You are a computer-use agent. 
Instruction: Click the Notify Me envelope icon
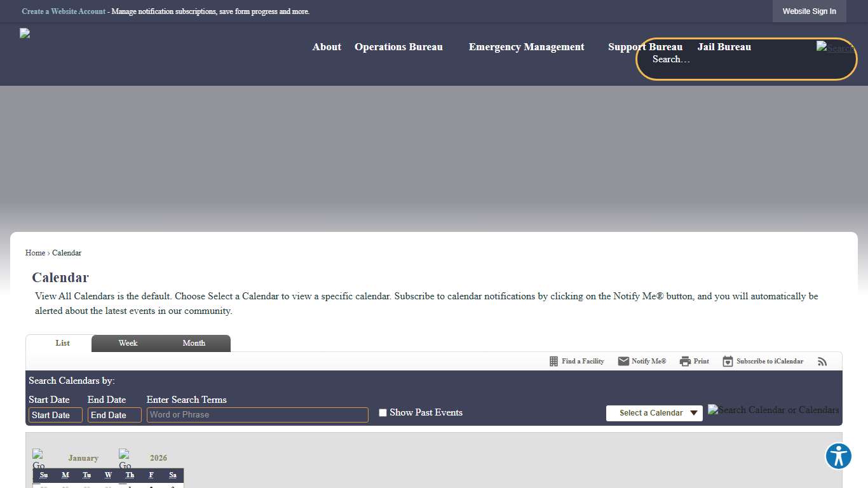pyautogui.click(x=624, y=361)
